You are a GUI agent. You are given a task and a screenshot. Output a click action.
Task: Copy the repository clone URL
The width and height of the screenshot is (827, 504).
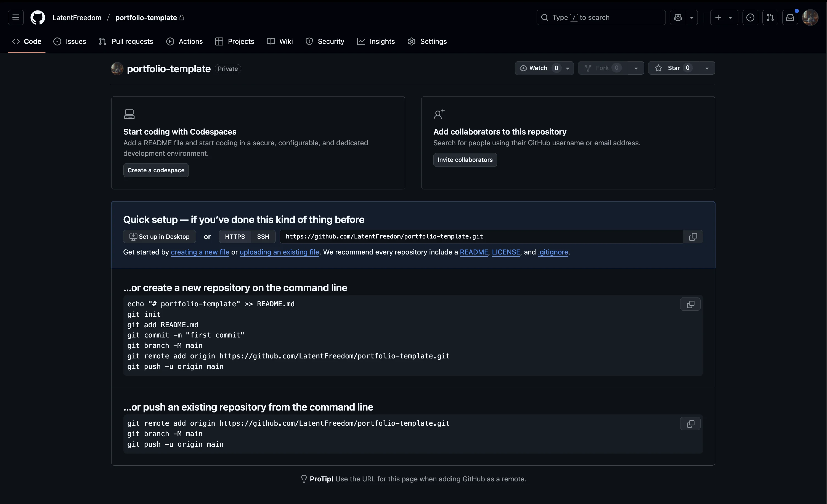(693, 236)
